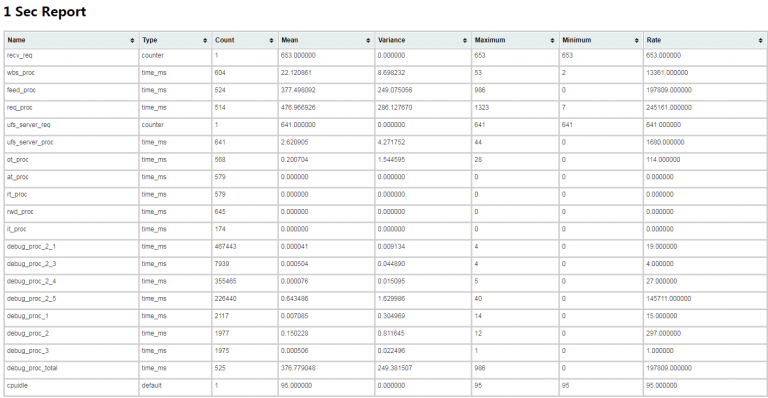Click Mean column sort arrow icon
This screenshot has height=398, width=768.
coord(368,41)
